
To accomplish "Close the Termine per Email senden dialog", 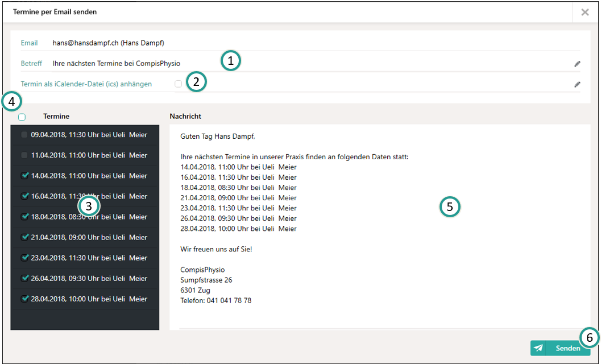I will [585, 13].
